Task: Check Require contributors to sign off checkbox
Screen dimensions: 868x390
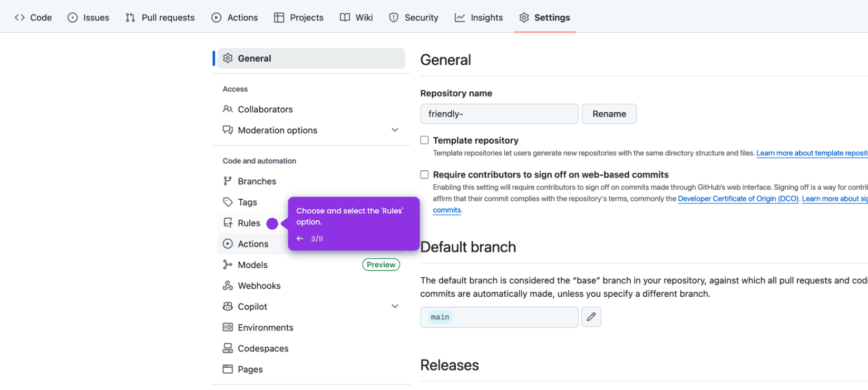Action: [x=424, y=174]
